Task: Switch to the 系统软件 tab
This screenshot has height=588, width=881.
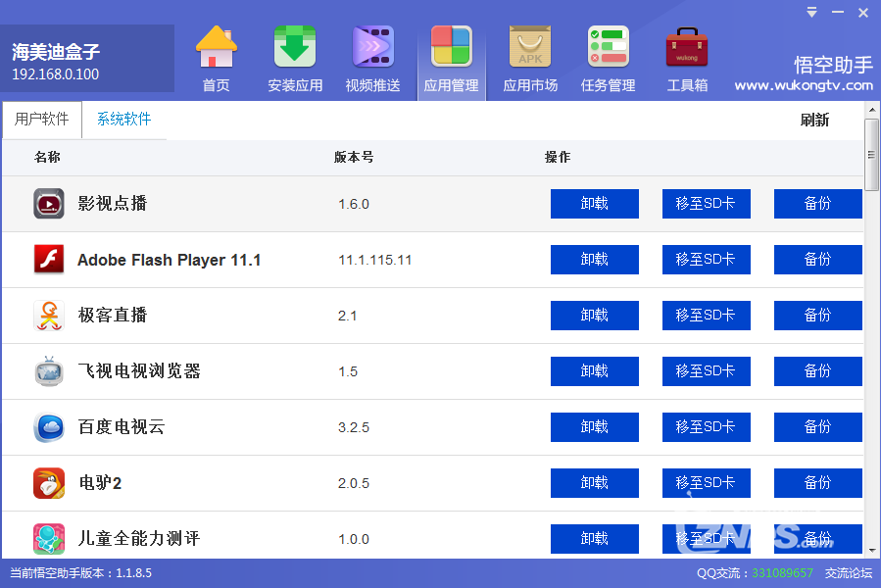Action: [x=124, y=120]
